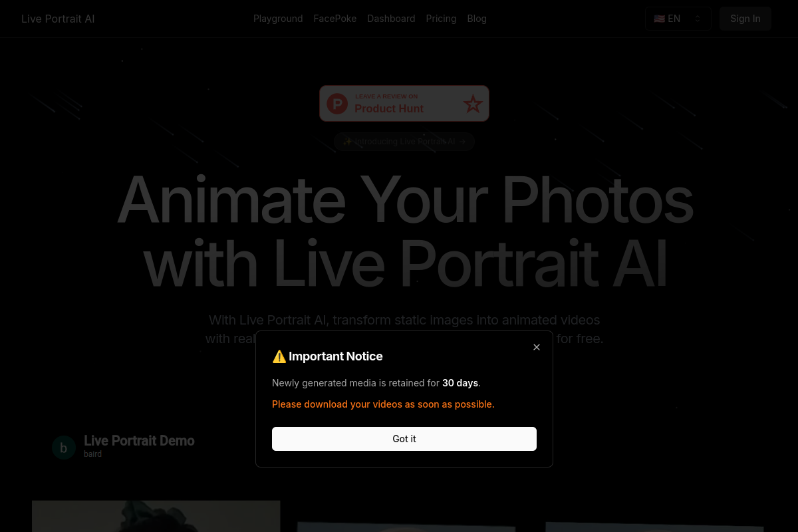Click the baird avatar icon
Image resolution: width=798 pixels, height=532 pixels.
(64, 448)
